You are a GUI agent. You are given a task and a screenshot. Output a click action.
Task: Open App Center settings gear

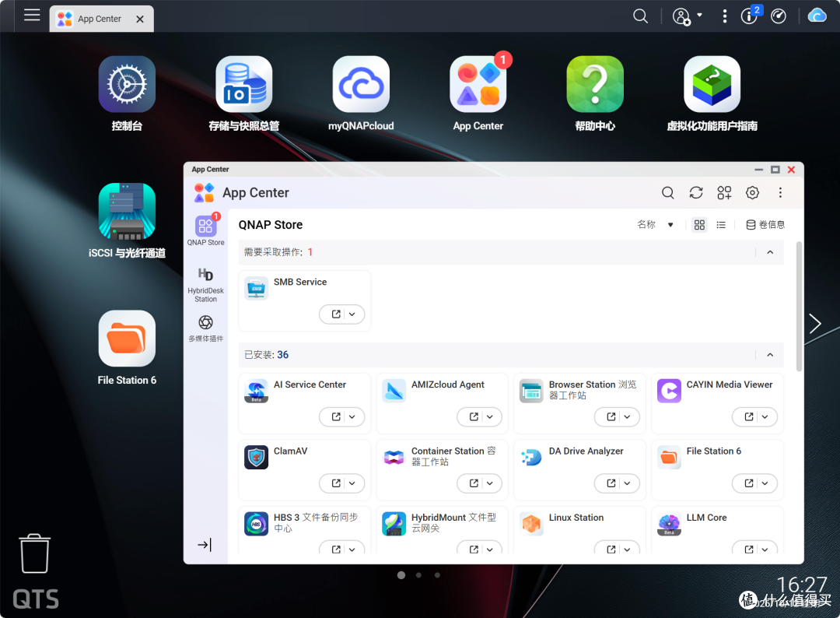tap(752, 192)
